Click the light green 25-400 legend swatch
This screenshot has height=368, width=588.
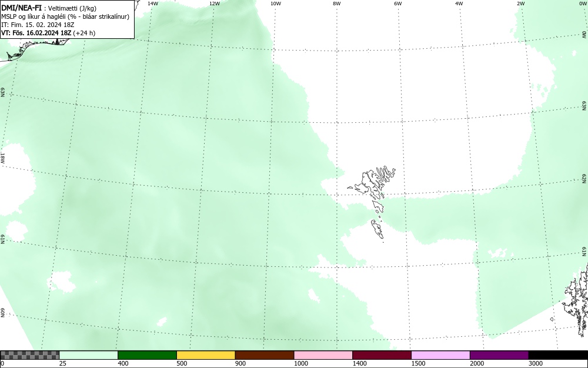tap(89, 355)
